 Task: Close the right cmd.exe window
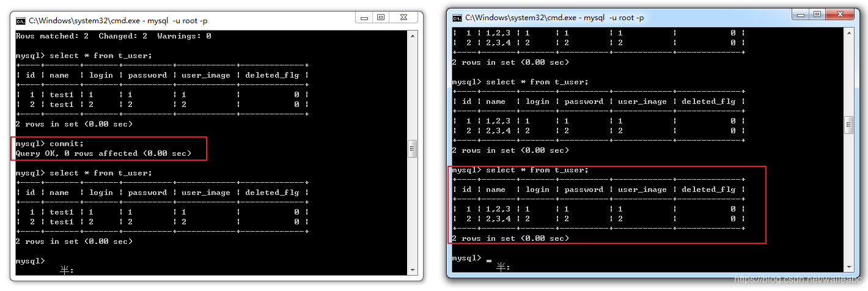click(839, 15)
